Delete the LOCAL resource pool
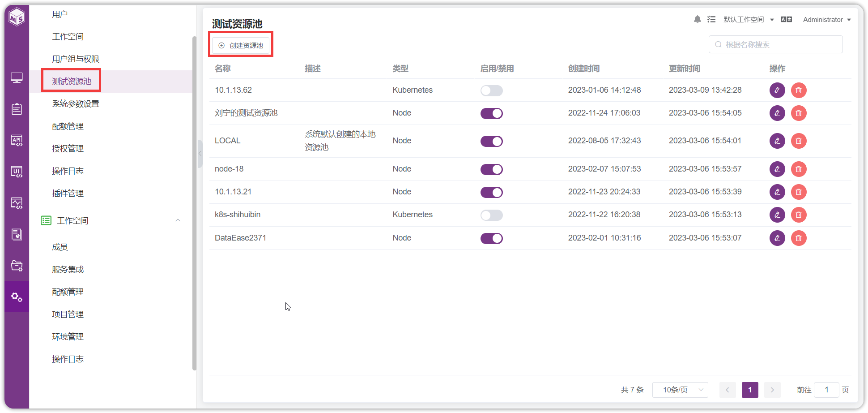This screenshot has height=413, width=868. tap(799, 141)
